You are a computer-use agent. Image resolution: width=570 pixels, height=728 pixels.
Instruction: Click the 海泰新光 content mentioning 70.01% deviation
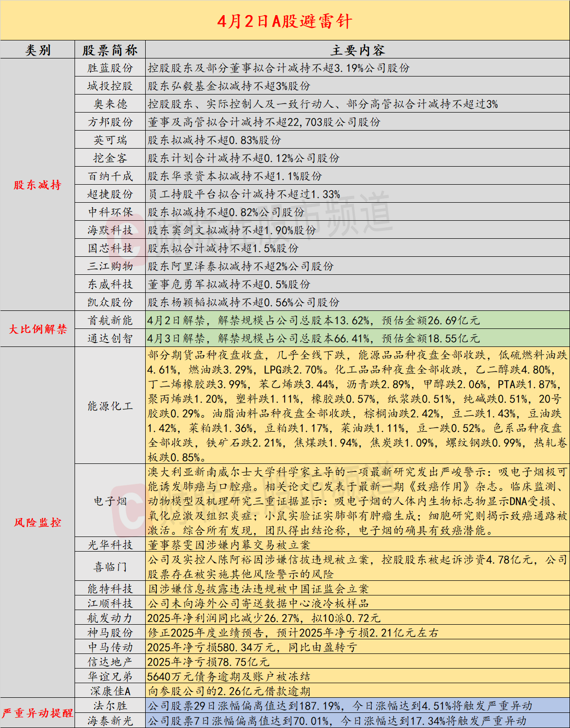click(337, 721)
